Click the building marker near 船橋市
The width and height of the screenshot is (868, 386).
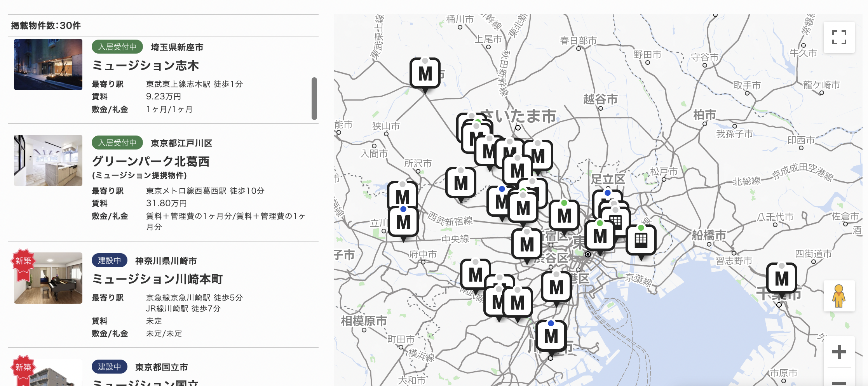(641, 240)
